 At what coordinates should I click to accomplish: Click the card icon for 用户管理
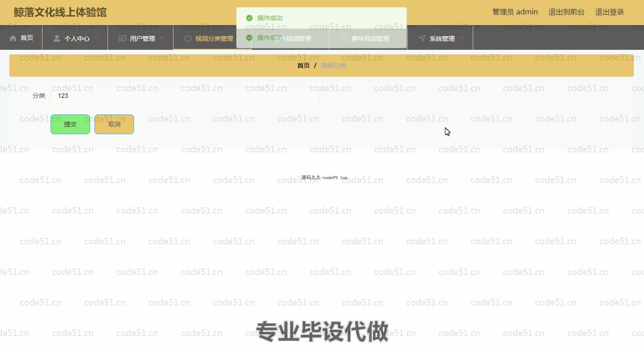[122, 38]
